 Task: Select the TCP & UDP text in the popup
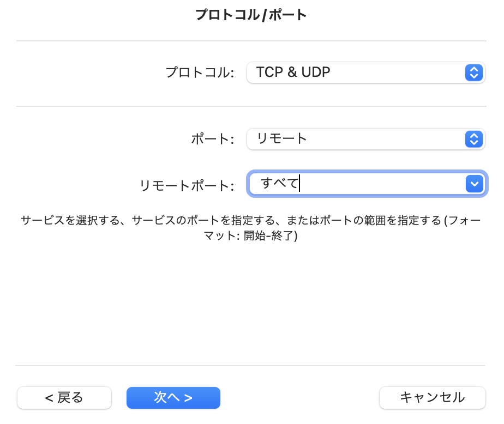293,72
